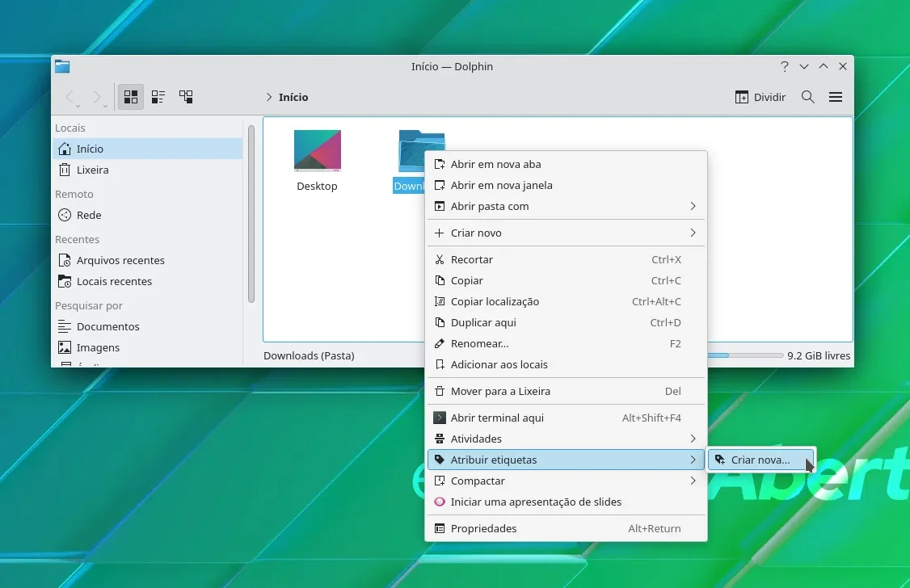Choose Renomear... in context menu
910x588 pixels.
[x=566, y=343]
